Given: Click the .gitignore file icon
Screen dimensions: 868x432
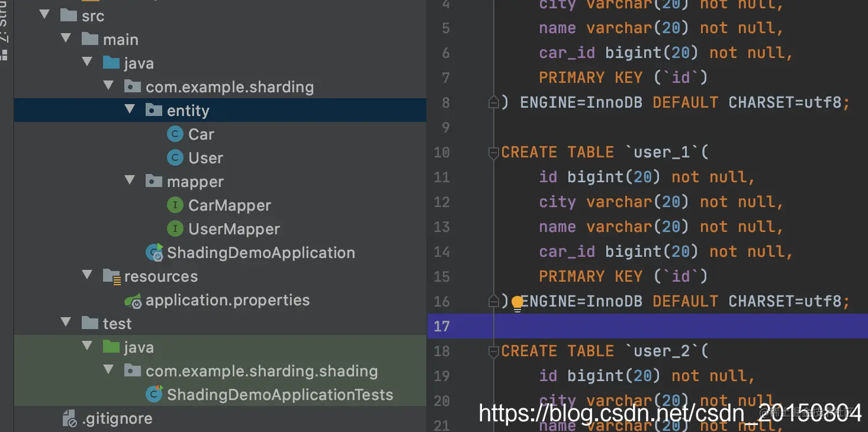Looking at the screenshot, I should pos(69,418).
